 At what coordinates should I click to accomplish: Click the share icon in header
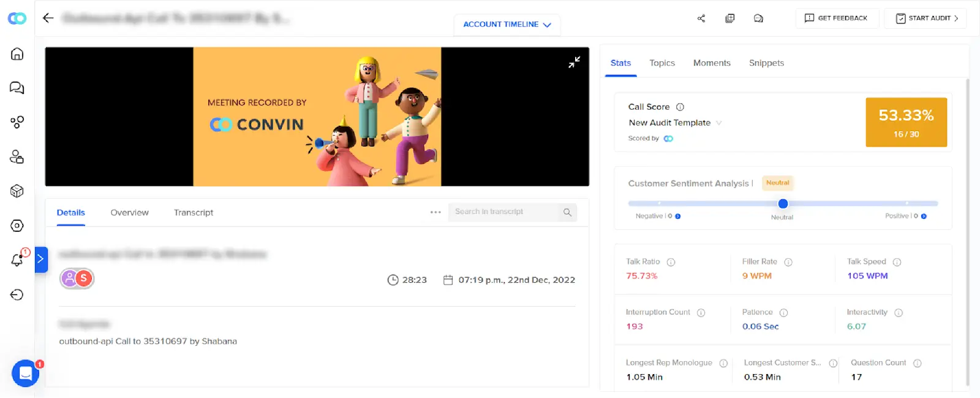click(701, 18)
